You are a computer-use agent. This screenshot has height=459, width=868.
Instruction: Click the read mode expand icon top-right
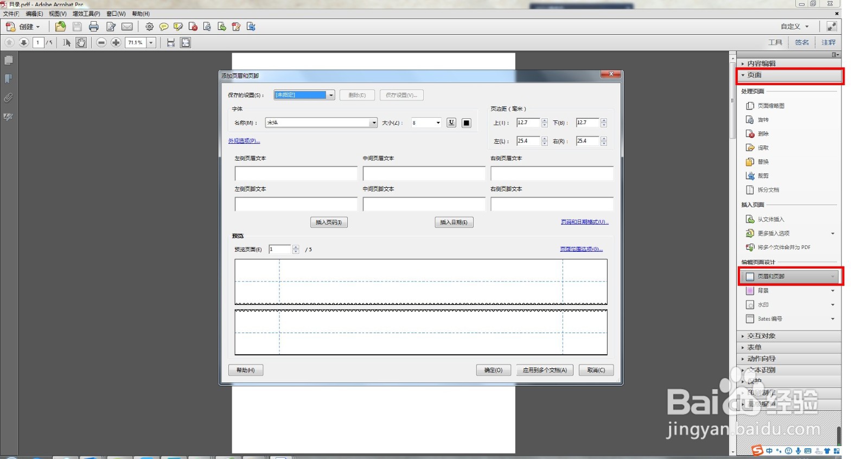tap(831, 26)
